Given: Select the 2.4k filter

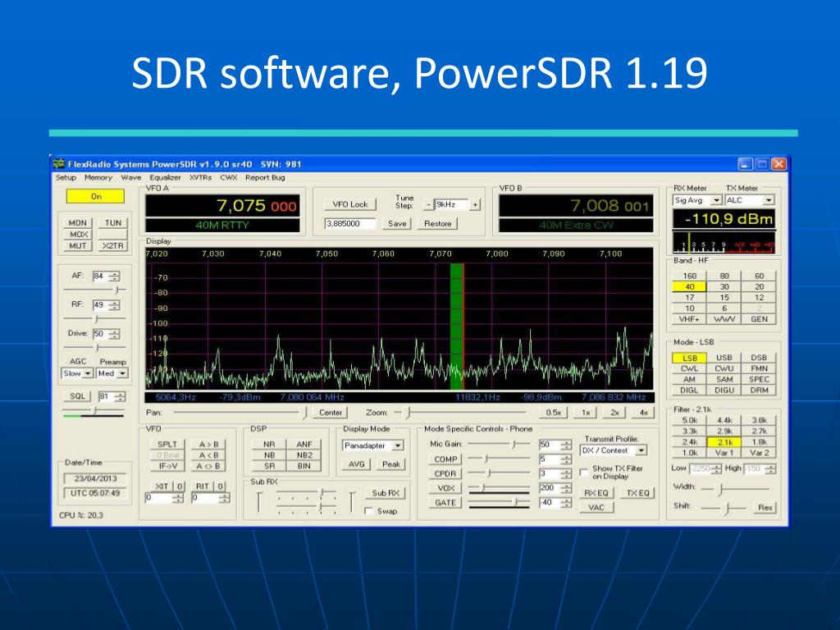Looking at the screenshot, I should [x=689, y=442].
